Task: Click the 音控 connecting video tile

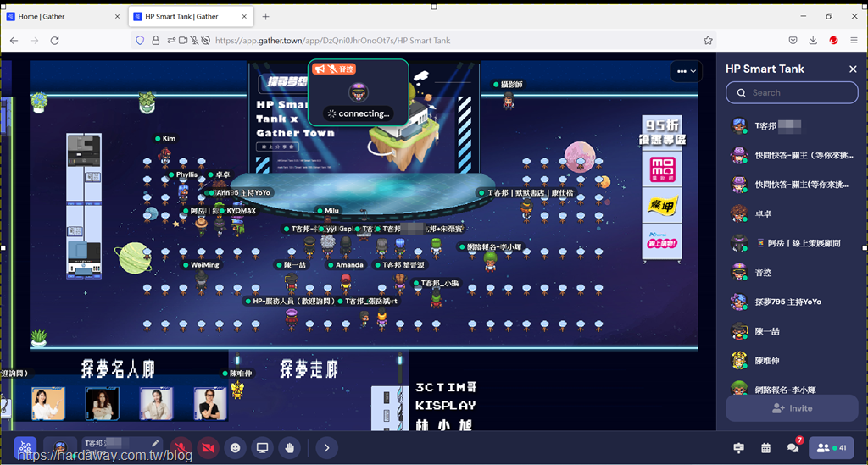Action: (359, 92)
